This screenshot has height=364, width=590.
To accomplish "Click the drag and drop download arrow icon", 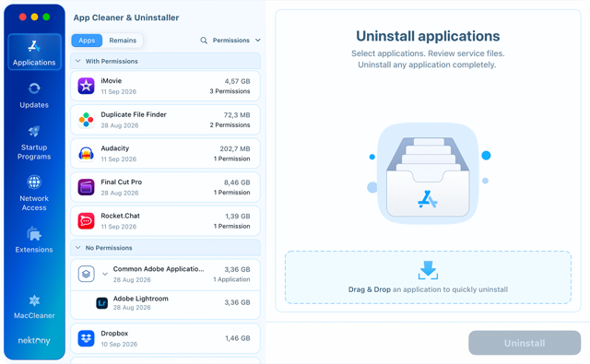I will tap(428, 270).
